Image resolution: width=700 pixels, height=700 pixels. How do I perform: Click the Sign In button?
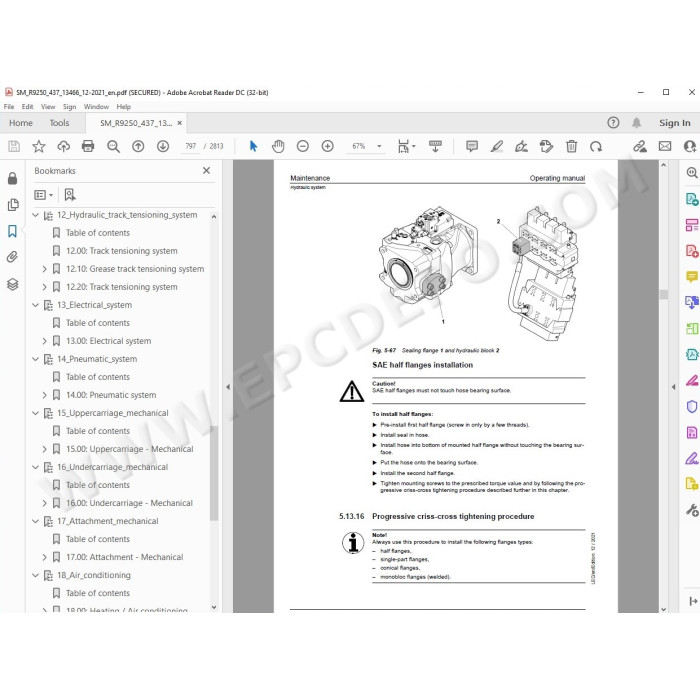(675, 123)
